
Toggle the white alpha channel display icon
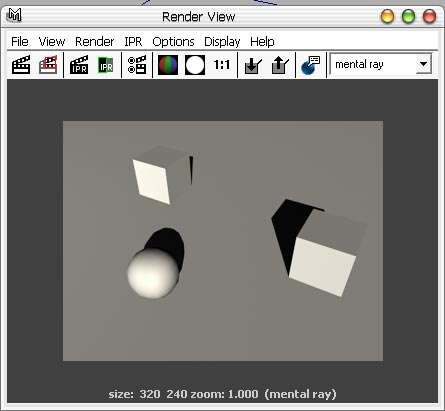[195, 65]
